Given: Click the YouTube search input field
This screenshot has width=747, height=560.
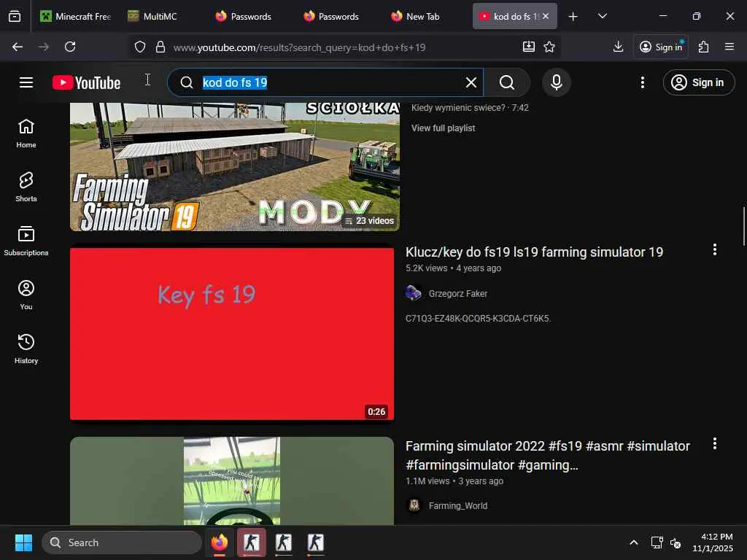Looking at the screenshot, I should pos(326,82).
